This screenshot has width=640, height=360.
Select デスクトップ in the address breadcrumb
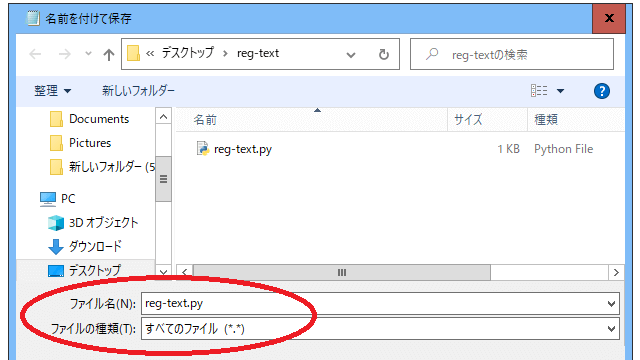click(188, 53)
